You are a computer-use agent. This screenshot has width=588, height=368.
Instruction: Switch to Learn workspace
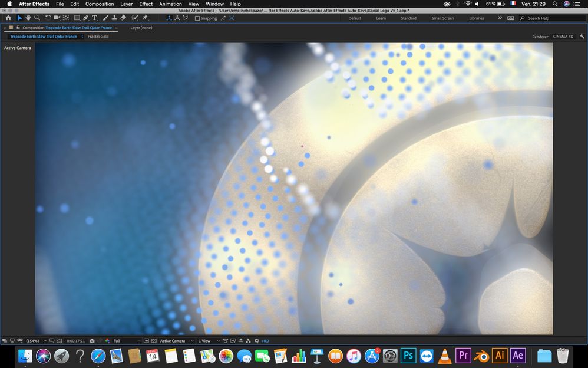[x=381, y=18]
